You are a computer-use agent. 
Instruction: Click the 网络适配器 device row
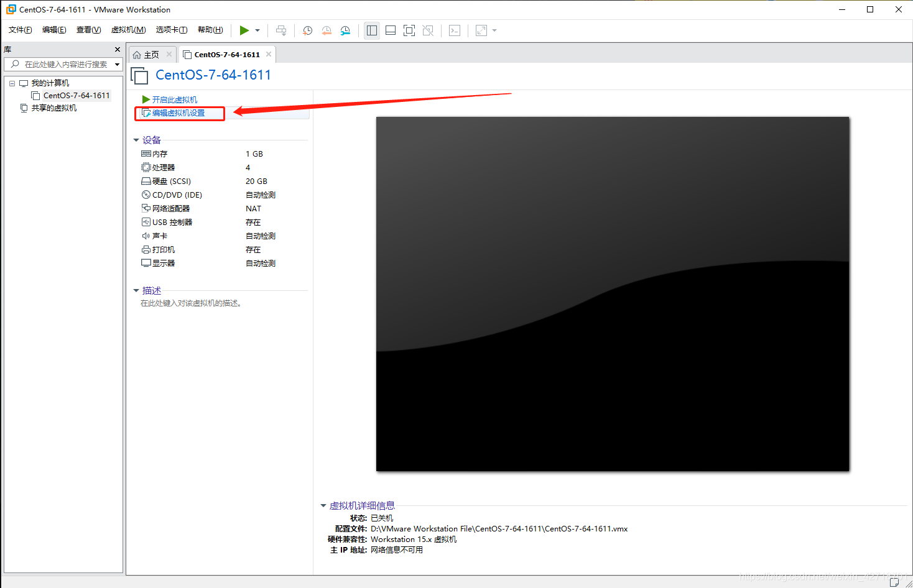(224, 209)
